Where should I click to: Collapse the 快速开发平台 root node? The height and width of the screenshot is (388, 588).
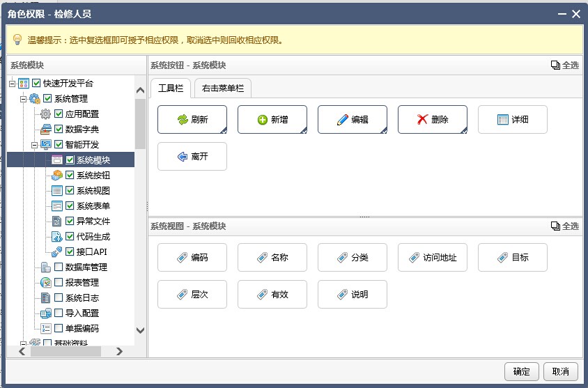pos(13,83)
